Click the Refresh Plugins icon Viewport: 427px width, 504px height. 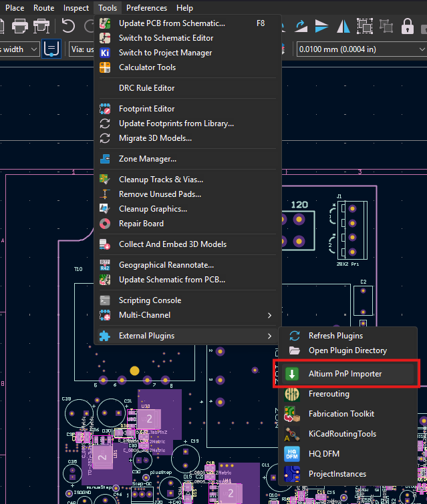(295, 336)
